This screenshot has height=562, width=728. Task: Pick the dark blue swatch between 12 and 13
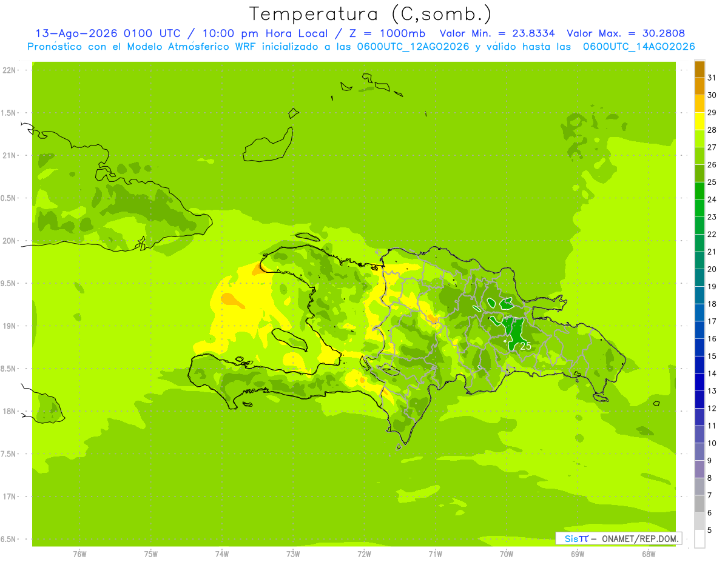tap(699, 400)
